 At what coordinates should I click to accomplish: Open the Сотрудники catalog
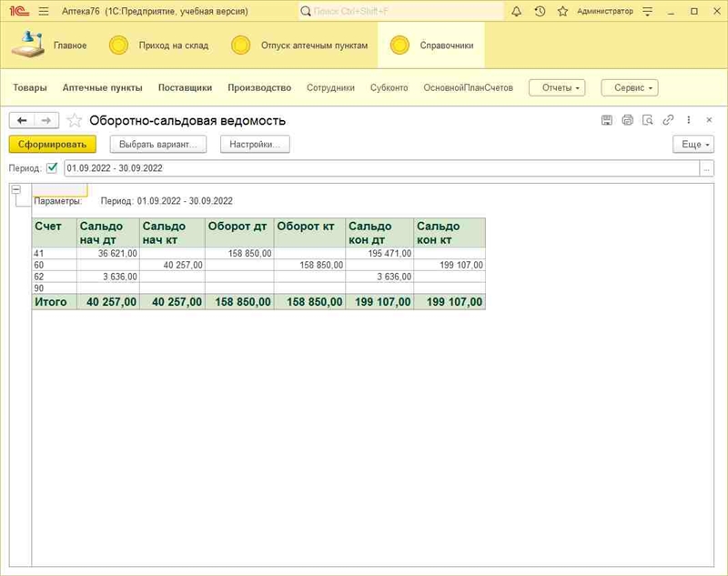(330, 87)
